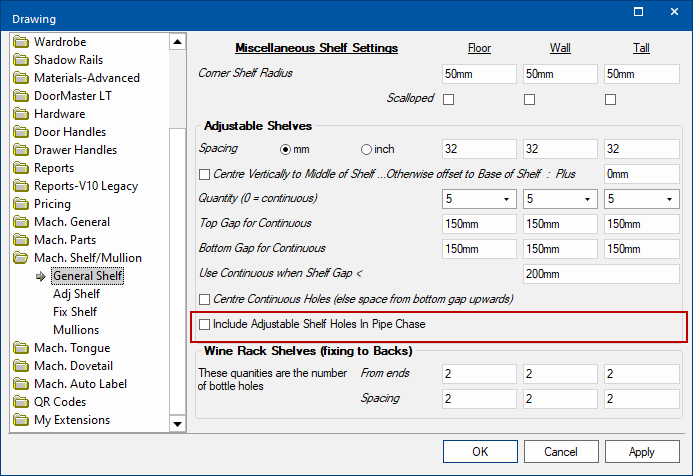Screen dimensions: 693x476
Task: Click the Wardrobe folder icon
Action: (x=21, y=42)
